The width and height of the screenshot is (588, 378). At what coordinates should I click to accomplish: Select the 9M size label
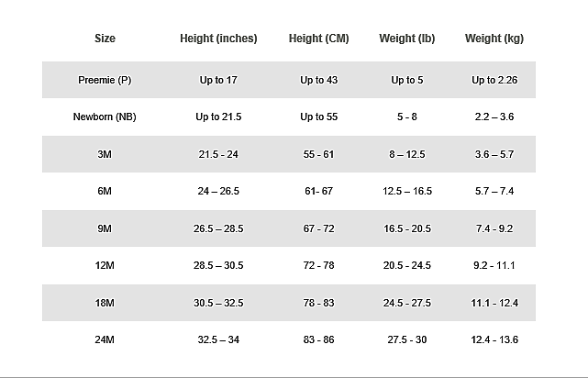point(105,228)
